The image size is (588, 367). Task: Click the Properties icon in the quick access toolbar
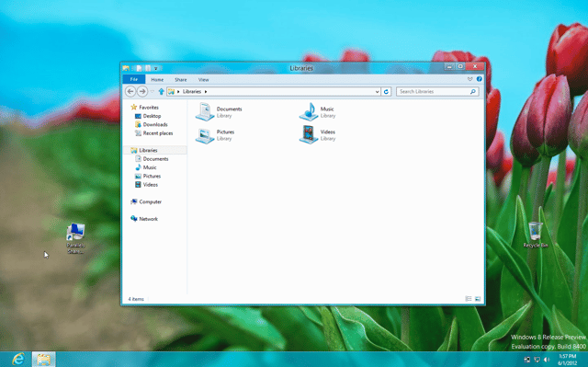139,68
